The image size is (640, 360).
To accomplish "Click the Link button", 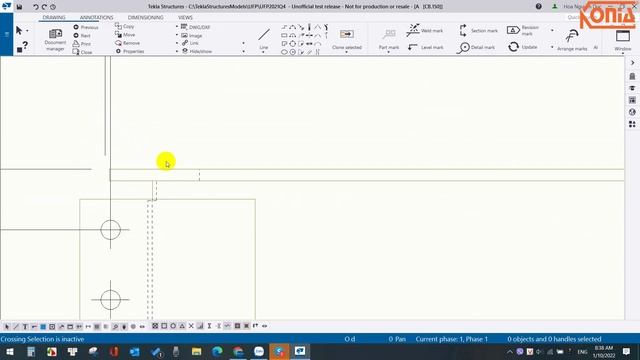I will click(x=190, y=43).
